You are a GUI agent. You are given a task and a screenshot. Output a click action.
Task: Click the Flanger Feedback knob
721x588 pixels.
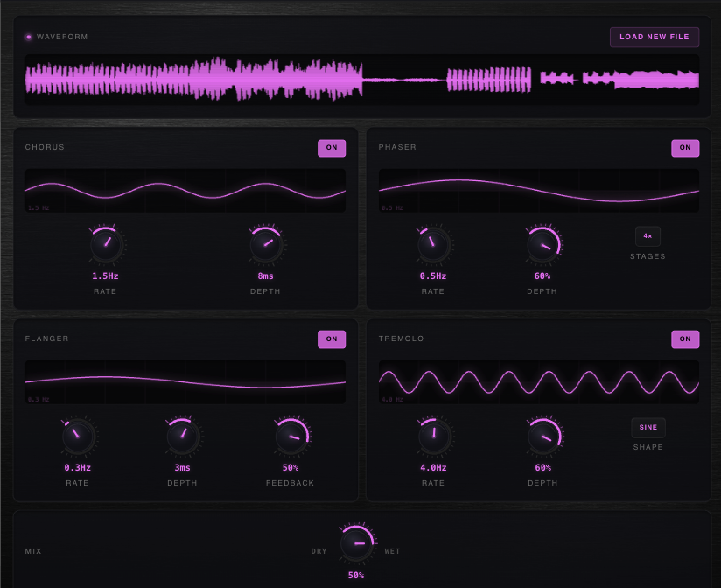pos(290,436)
